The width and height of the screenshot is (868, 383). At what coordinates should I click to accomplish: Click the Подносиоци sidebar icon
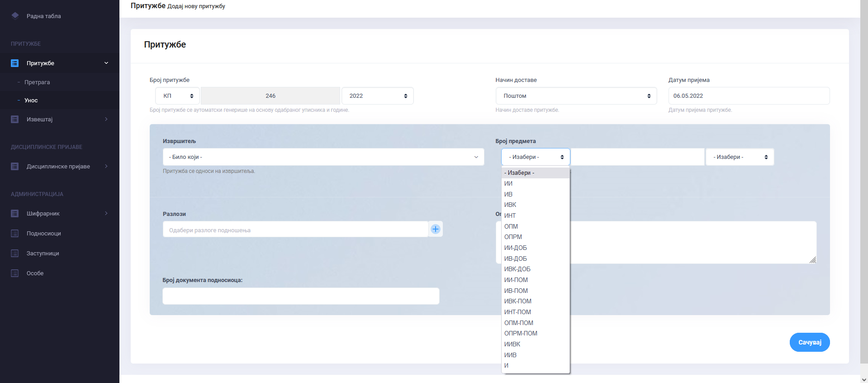pos(15,234)
